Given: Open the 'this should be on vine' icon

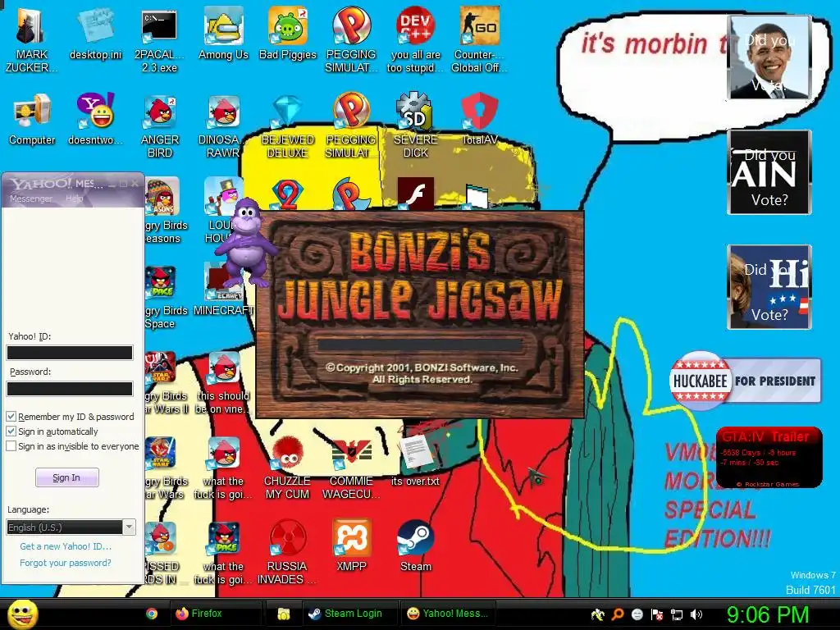Looking at the screenshot, I should (223, 381).
